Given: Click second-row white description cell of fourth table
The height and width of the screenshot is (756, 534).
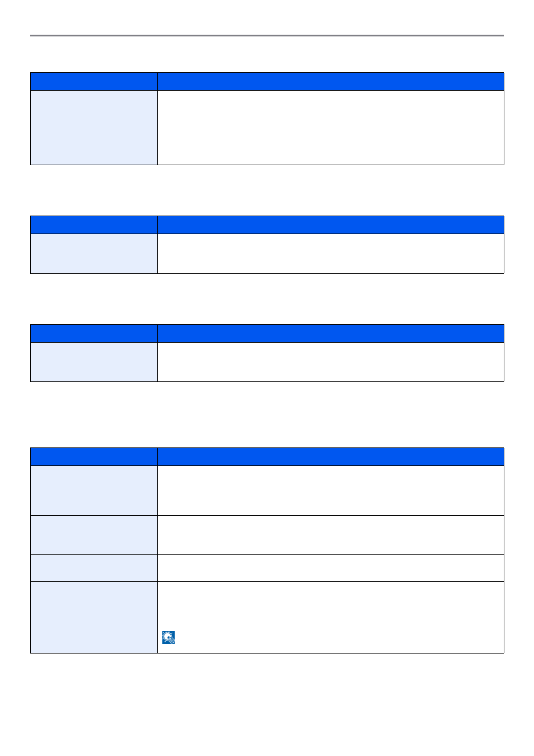Looking at the screenshot, I should click(x=331, y=535).
